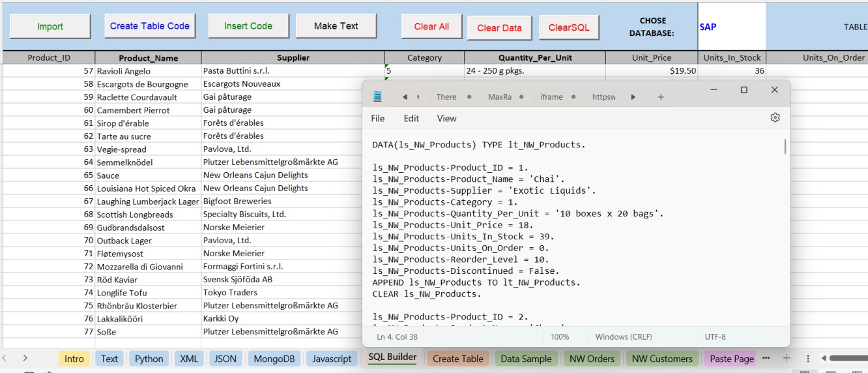Viewport: 868px width, 373px height.
Task: Select the Units_In_Stock column header
Action: pos(732,57)
